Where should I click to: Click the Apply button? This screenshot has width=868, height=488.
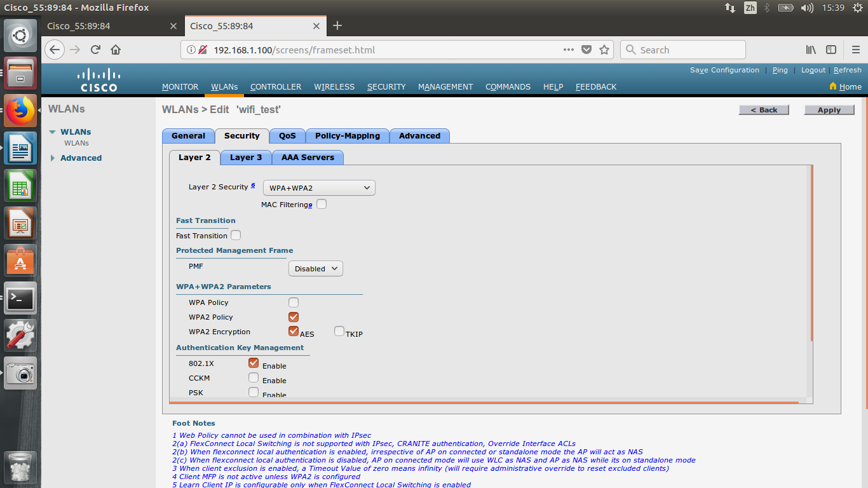tap(829, 110)
